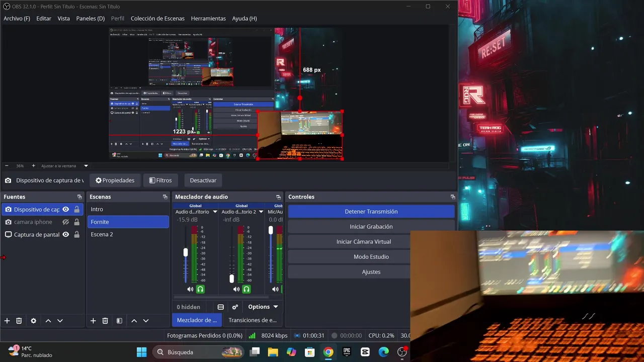The height and width of the screenshot is (362, 644).
Task: Open Filtros for the selected source
Action: coord(160,180)
